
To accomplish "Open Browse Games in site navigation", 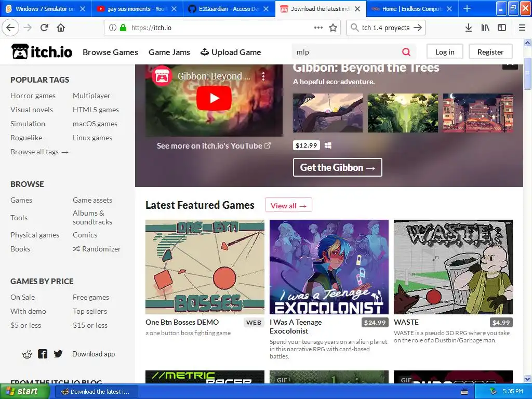I will (x=110, y=52).
